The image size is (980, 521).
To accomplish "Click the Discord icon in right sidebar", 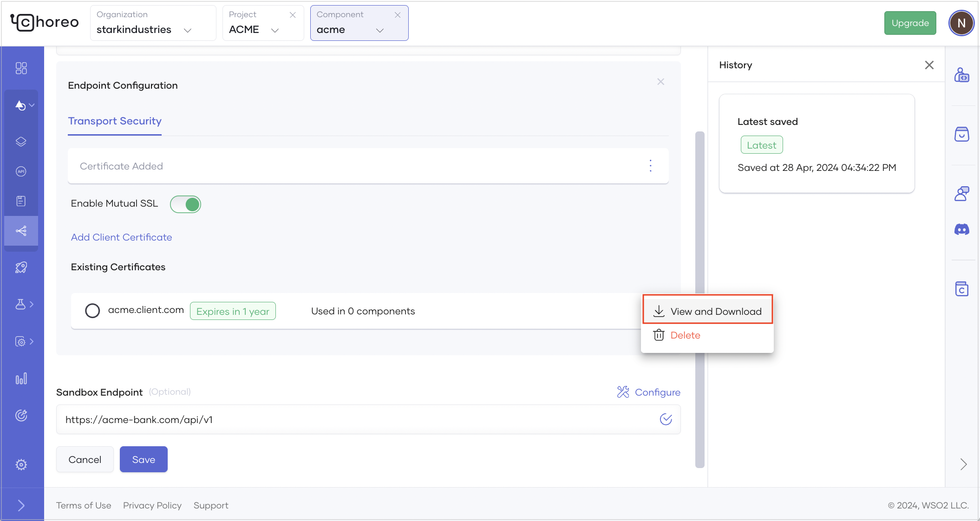I will click(x=961, y=229).
